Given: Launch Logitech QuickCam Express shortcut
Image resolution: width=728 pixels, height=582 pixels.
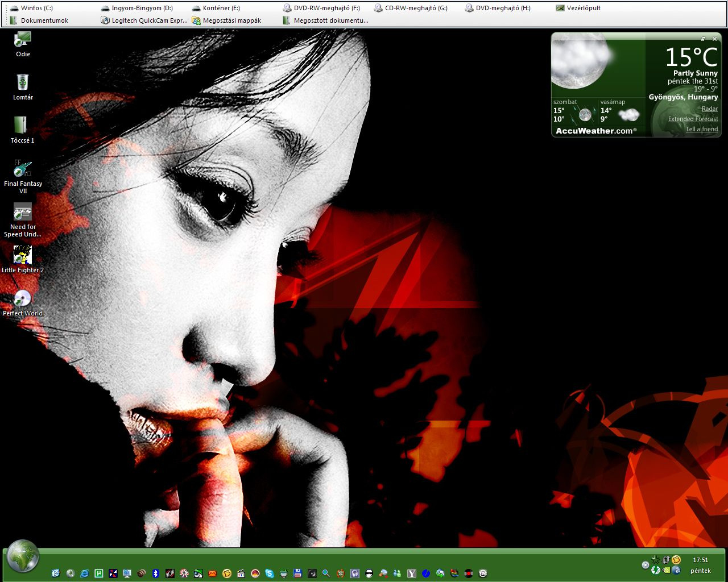Looking at the screenshot, I should [144, 20].
